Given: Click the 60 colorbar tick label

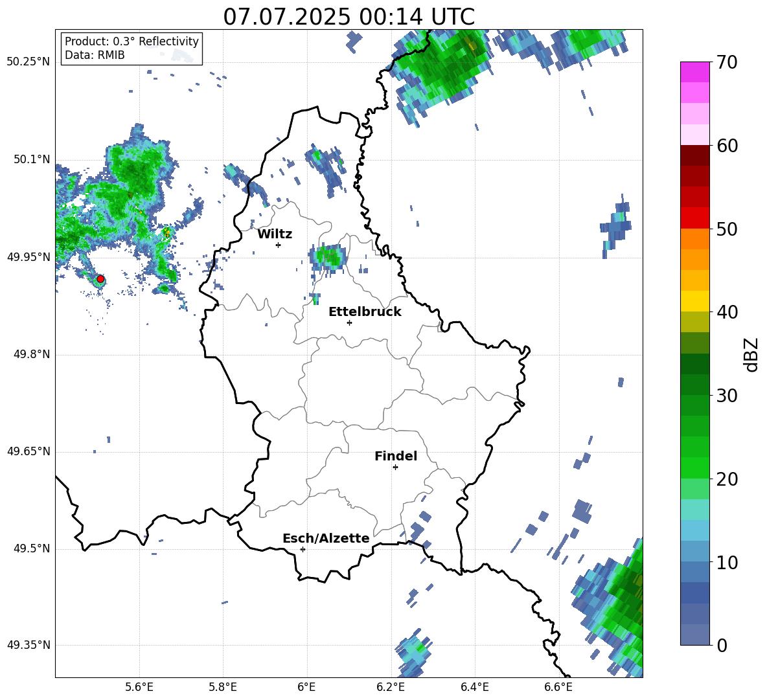Looking at the screenshot, I should [727, 146].
